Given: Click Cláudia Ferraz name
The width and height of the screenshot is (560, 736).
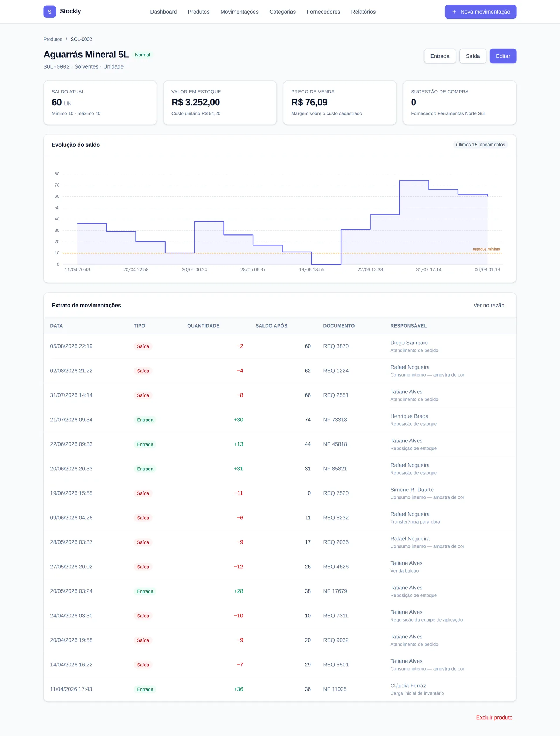Looking at the screenshot, I should [x=408, y=686].
